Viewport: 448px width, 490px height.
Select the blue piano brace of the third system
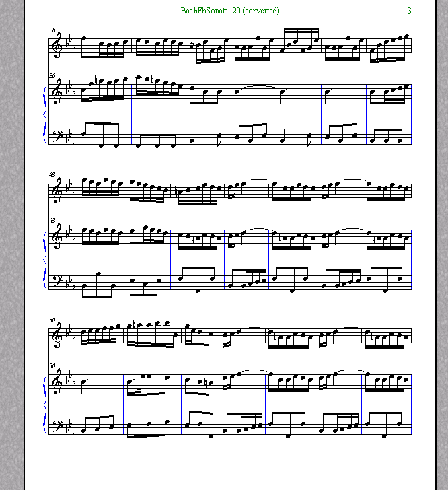[x=44, y=405]
